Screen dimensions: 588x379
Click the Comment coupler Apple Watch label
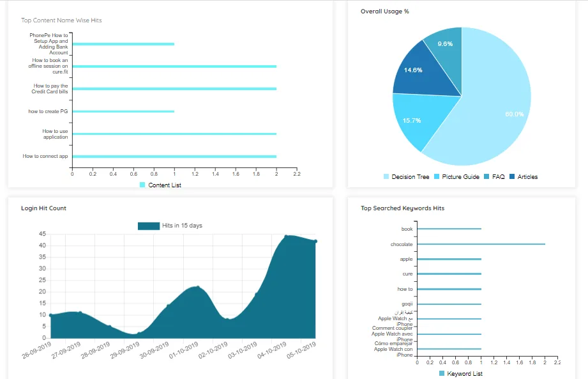[392, 334]
